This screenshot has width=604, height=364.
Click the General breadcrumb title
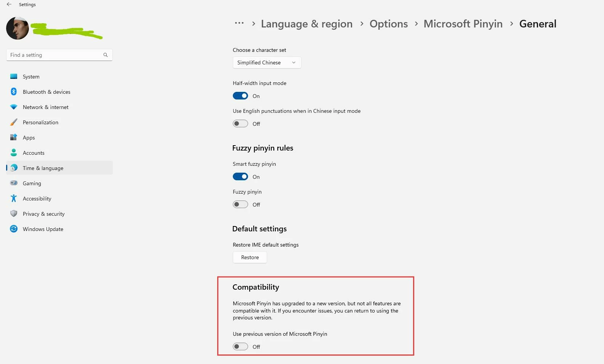[538, 24]
